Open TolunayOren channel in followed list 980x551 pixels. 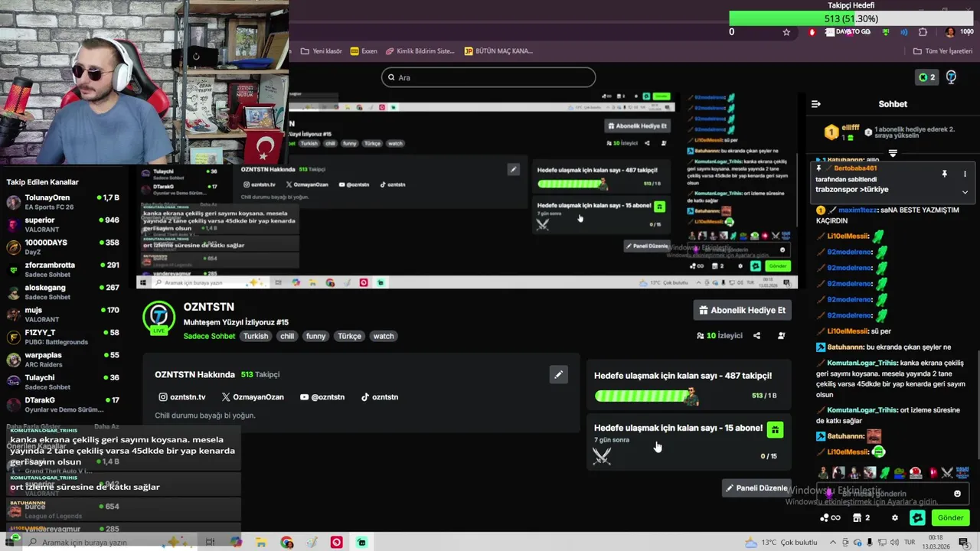[63, 202]
